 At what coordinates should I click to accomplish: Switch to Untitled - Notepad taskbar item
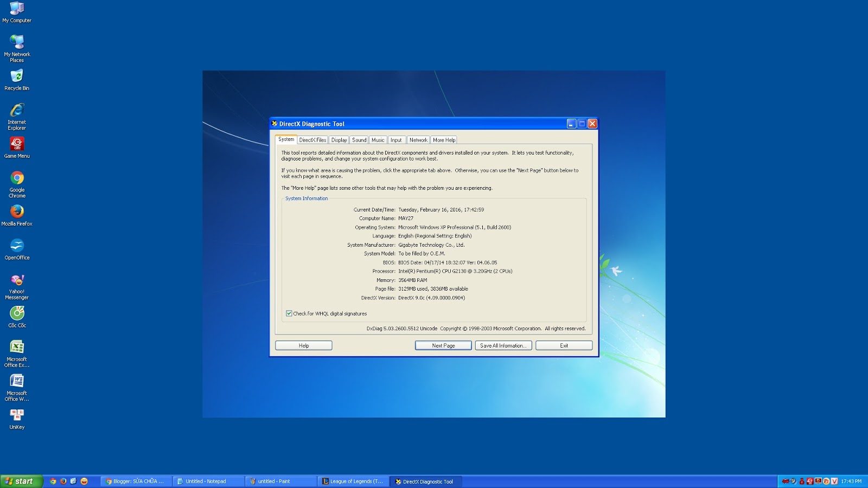click(x=209, y=481)
